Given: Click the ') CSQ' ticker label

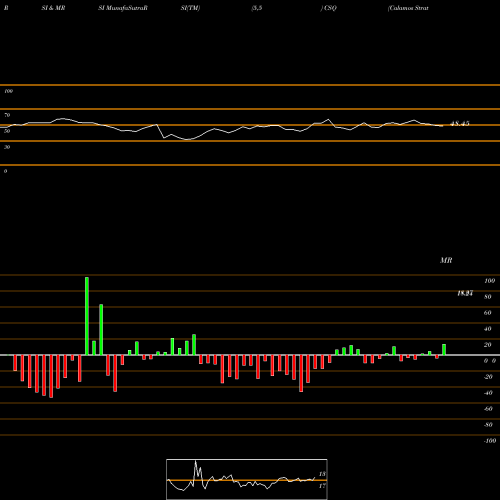Looking at the screenshot, I should [x=329, y=8].
